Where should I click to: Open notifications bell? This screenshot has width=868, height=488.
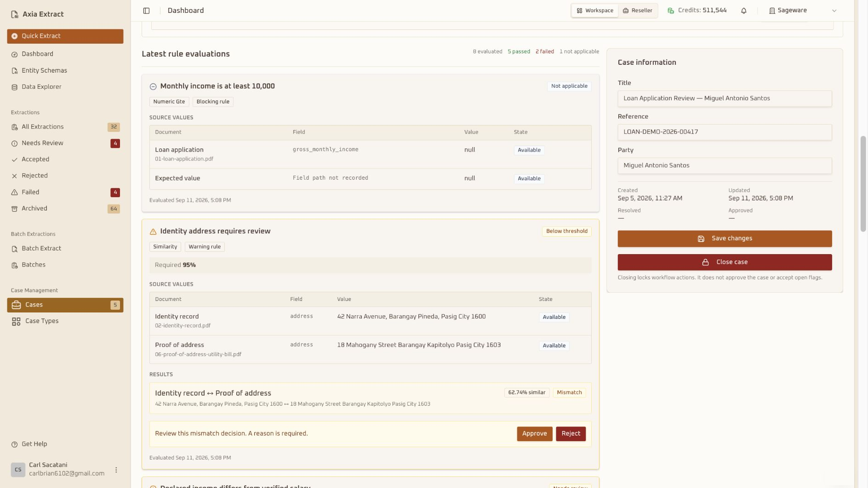click(x=743, y=11)
